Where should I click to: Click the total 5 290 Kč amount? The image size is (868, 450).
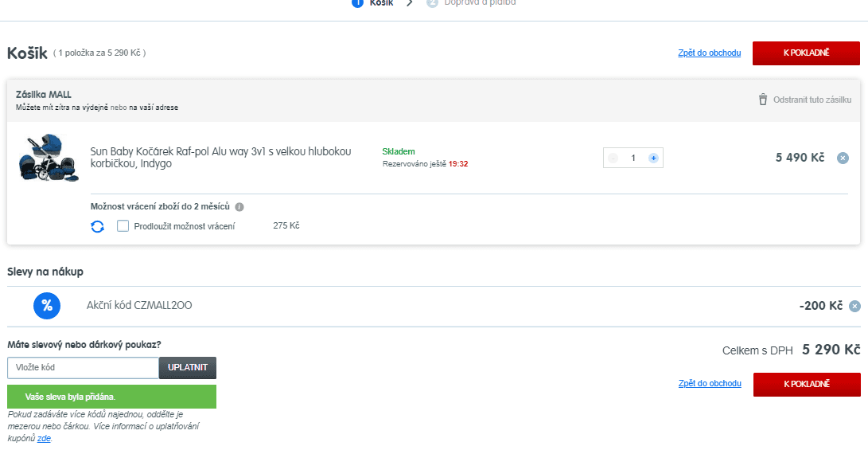[831, 350]
